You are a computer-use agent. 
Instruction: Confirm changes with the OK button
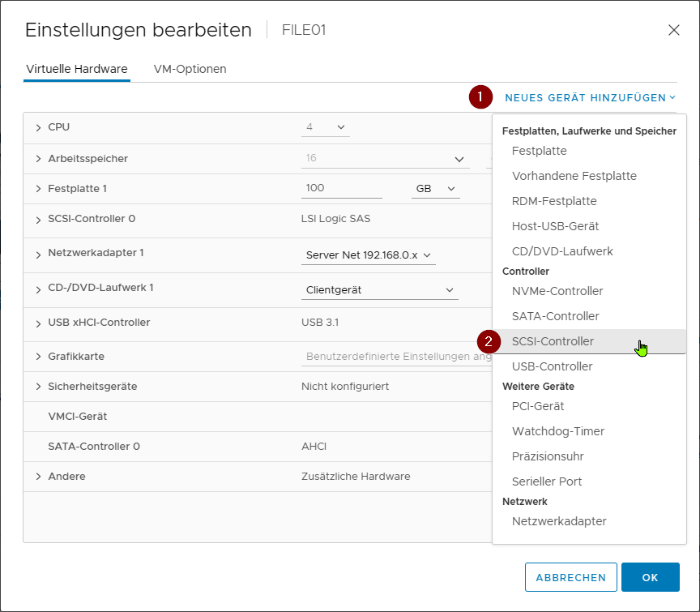650,577
